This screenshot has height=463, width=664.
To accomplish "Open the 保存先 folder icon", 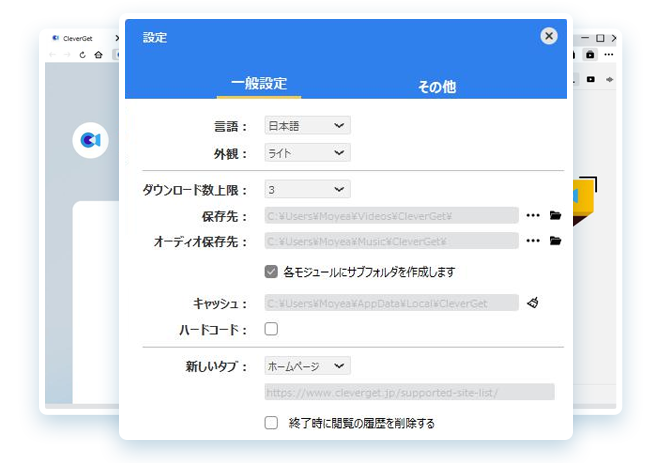I will 555,215.
